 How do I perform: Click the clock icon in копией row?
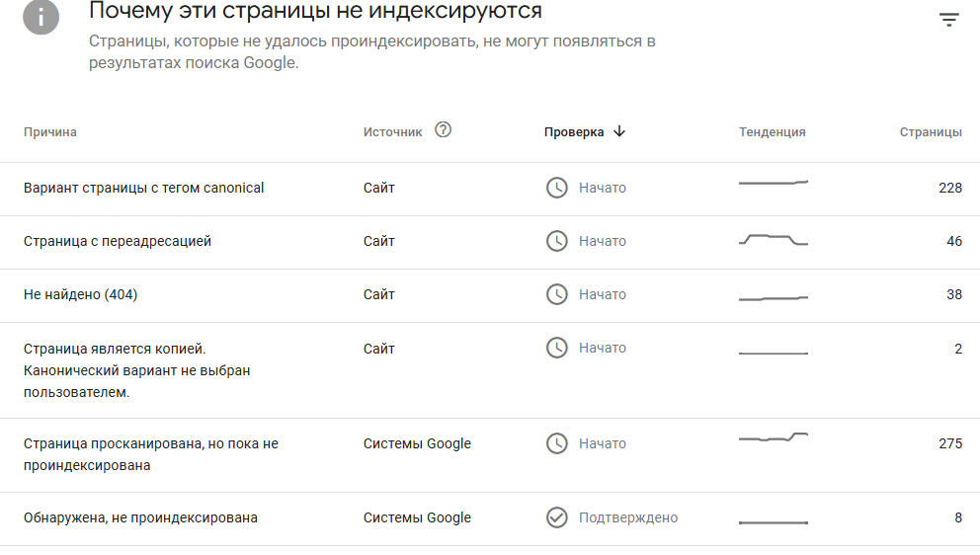click(x=557, y=348)
